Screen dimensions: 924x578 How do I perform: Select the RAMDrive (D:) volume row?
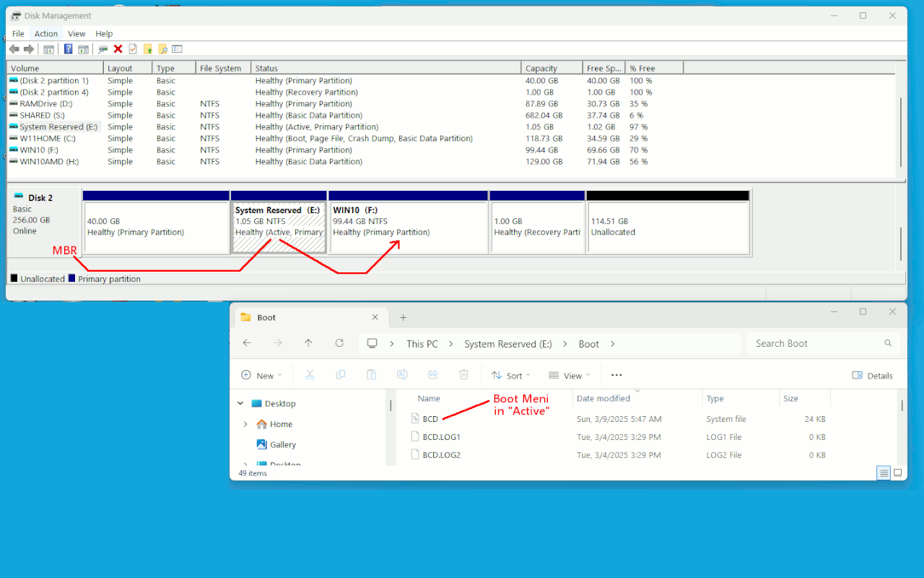[451, 103]
